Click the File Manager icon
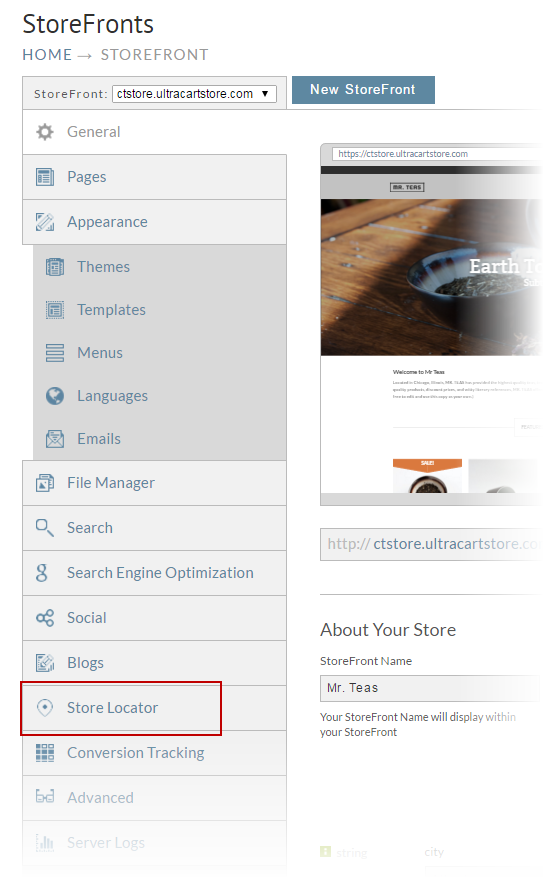 pyautogui.click(x=45, y=483)
